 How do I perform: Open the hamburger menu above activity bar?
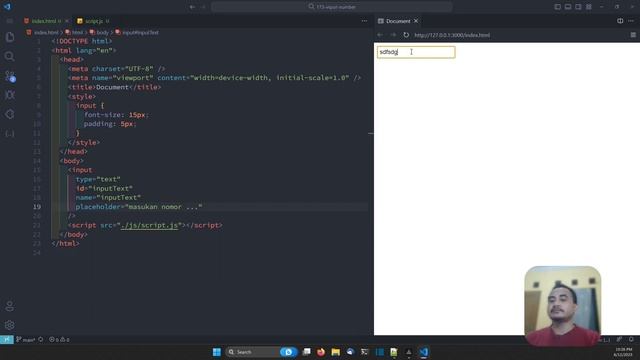pos(10,21)
